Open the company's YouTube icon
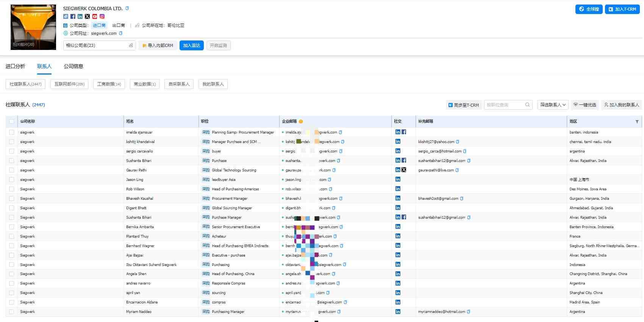Viewport: 644px width, 322px height. (x=95, y=16)
